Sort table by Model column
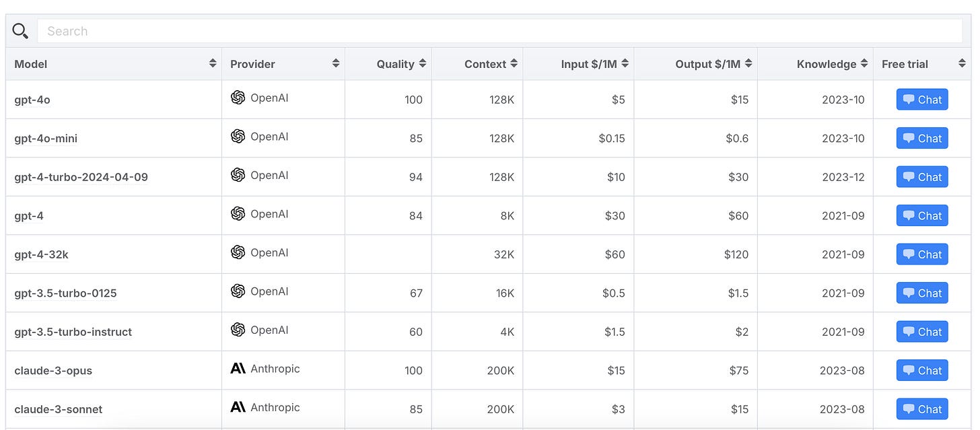 point(213,63)
